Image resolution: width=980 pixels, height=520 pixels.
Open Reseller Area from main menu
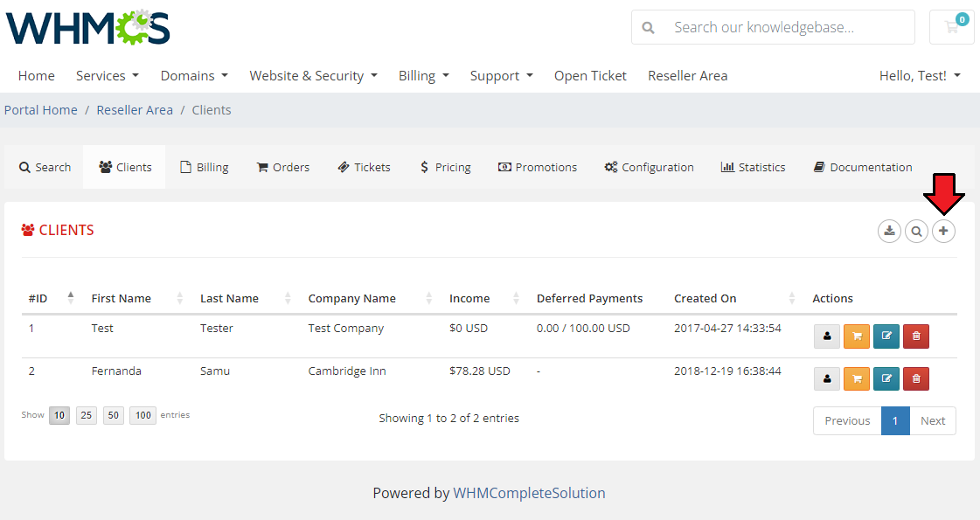pos(687,76)
